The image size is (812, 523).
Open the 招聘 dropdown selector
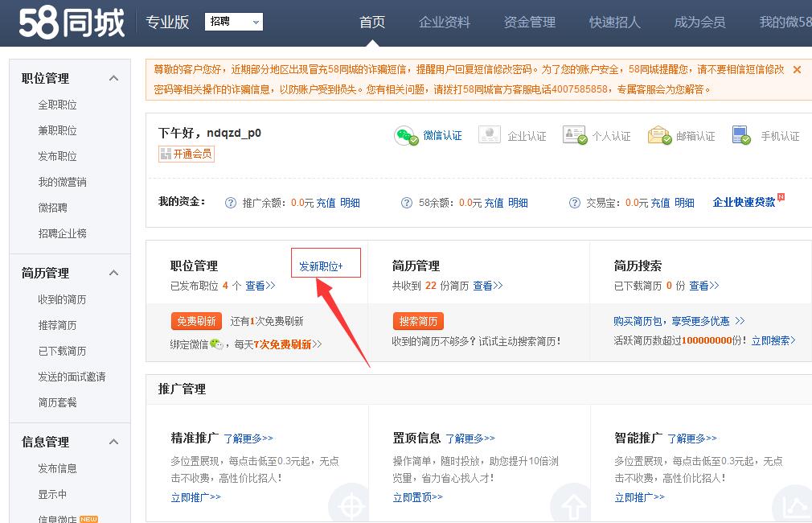(234, 22)
